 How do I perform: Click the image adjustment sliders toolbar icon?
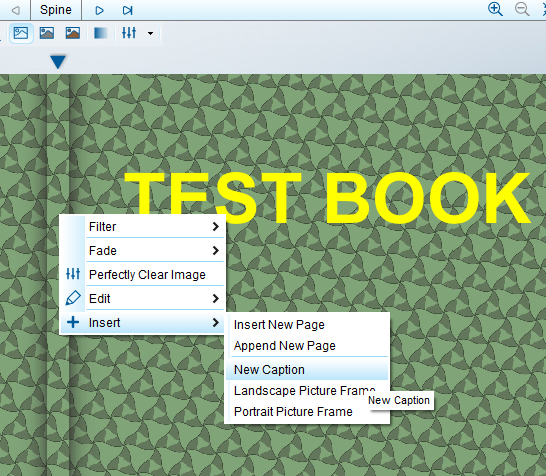click(x=129, y=33)
